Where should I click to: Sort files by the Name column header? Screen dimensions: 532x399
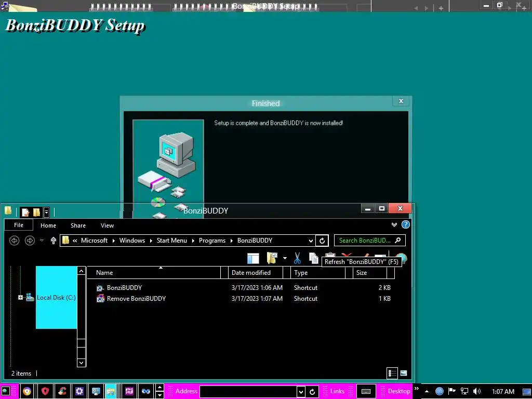pos(154,273)
